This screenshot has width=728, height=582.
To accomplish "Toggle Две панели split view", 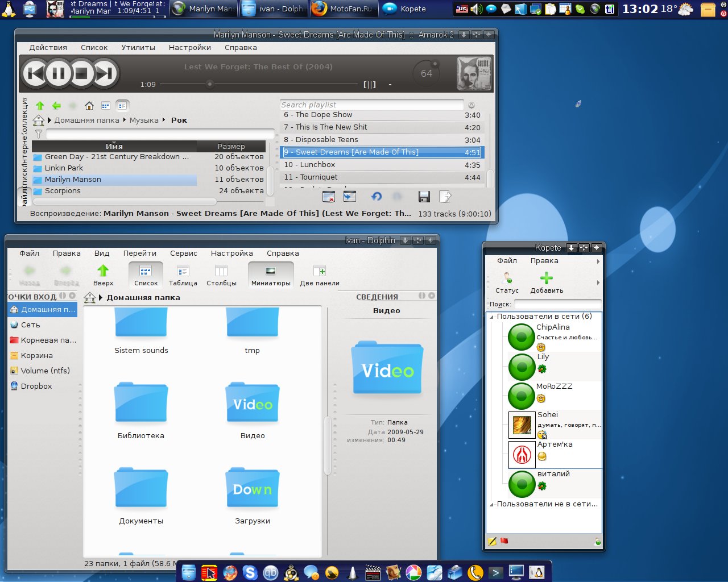I will pos(320,275).
